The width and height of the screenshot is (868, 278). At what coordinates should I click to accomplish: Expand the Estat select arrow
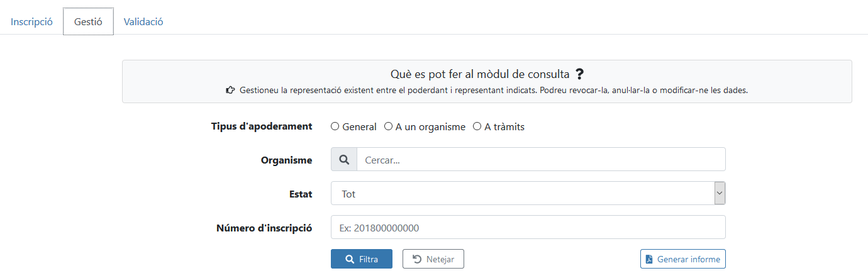pos(720,194)
